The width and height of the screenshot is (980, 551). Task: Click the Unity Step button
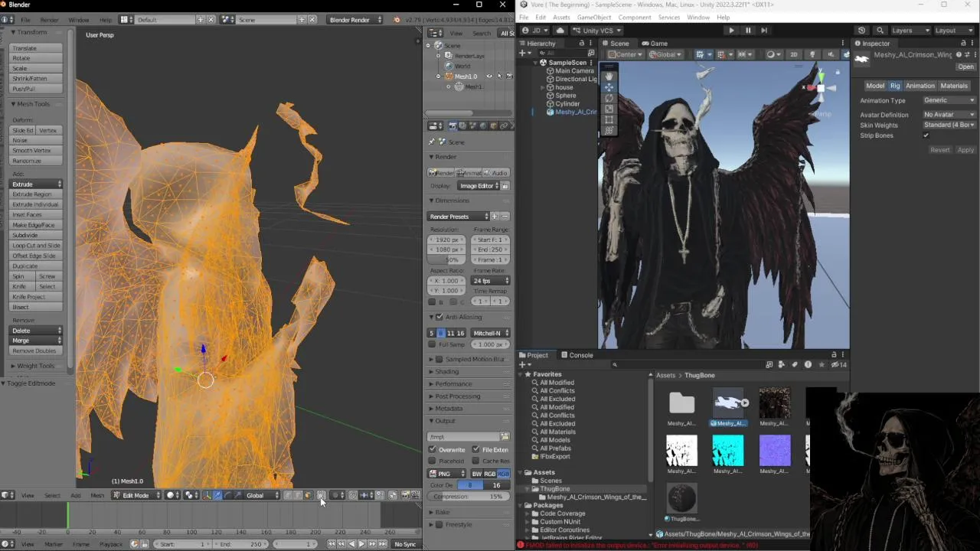[764, 31]
